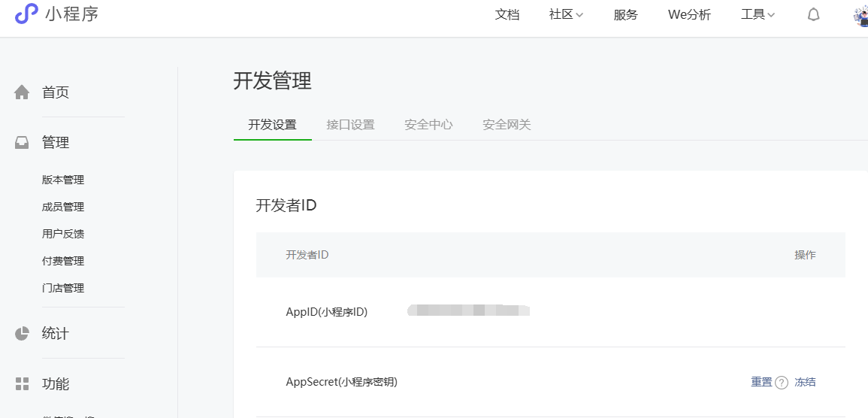868x418 pixels.
Task: Switch to the 安全中心 tab
Action: [x=428, y=125]
